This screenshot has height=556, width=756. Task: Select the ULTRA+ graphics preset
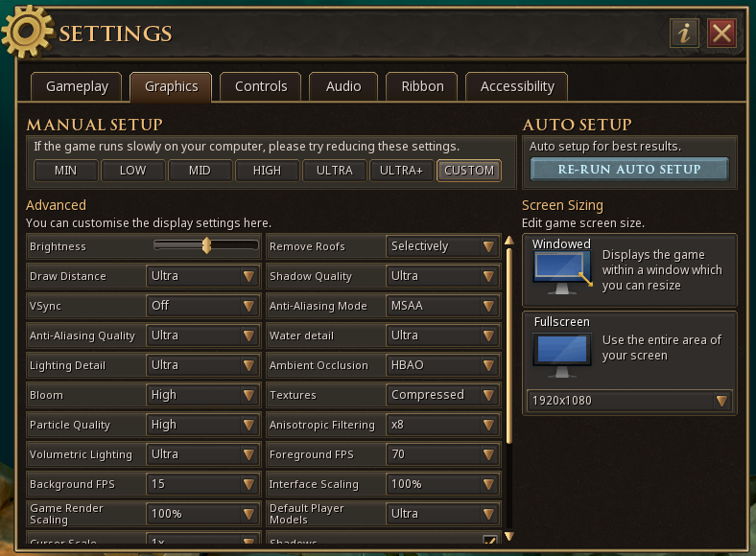(401, 171)
